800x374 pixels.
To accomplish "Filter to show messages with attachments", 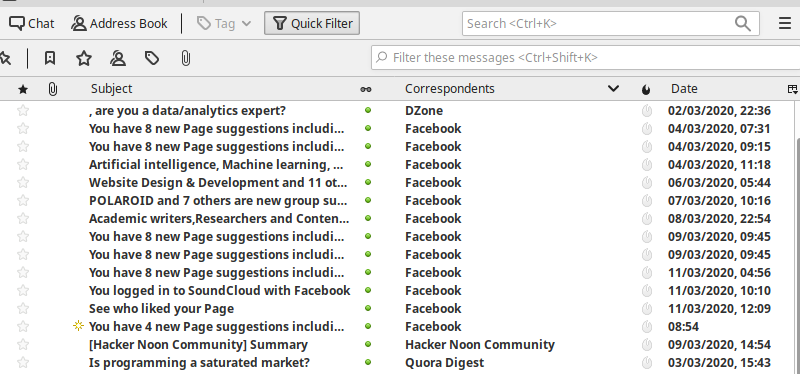I will pyautogui.click(x=186, y=58).
